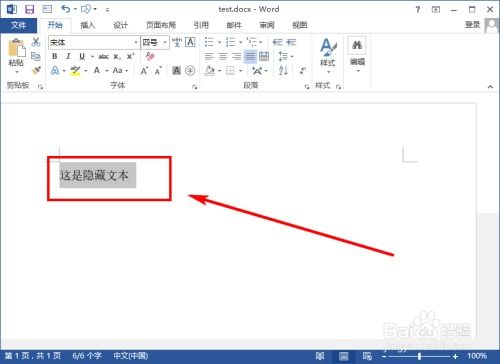Toggle Bold formatting
Viewport: 500px width, 364px height.
[x=55, y=56]
